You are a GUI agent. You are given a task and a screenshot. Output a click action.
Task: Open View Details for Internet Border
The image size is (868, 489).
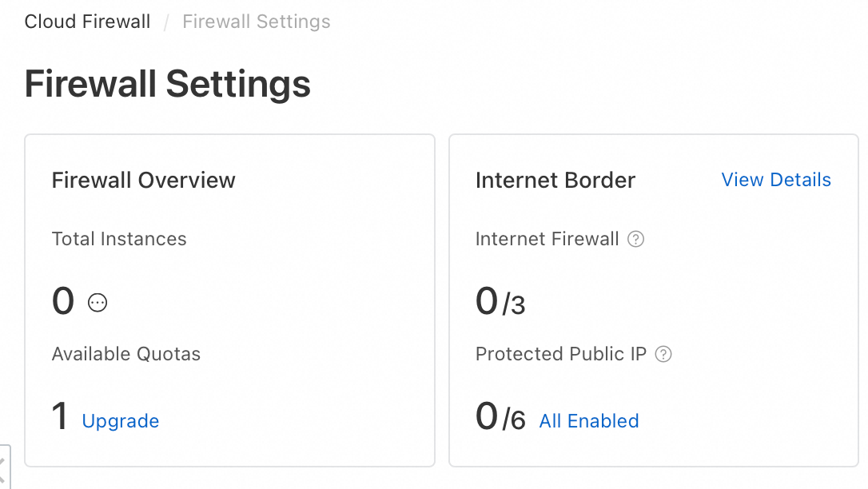pos(776,180)
